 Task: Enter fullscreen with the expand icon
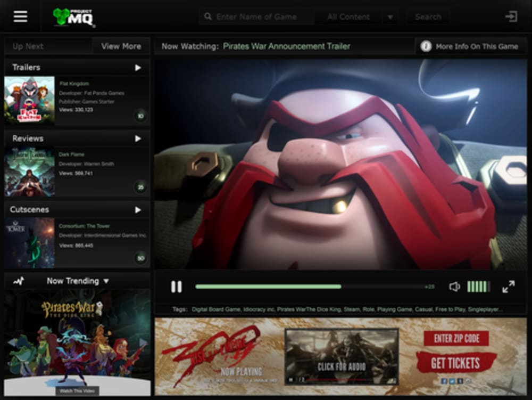point(508,287)
